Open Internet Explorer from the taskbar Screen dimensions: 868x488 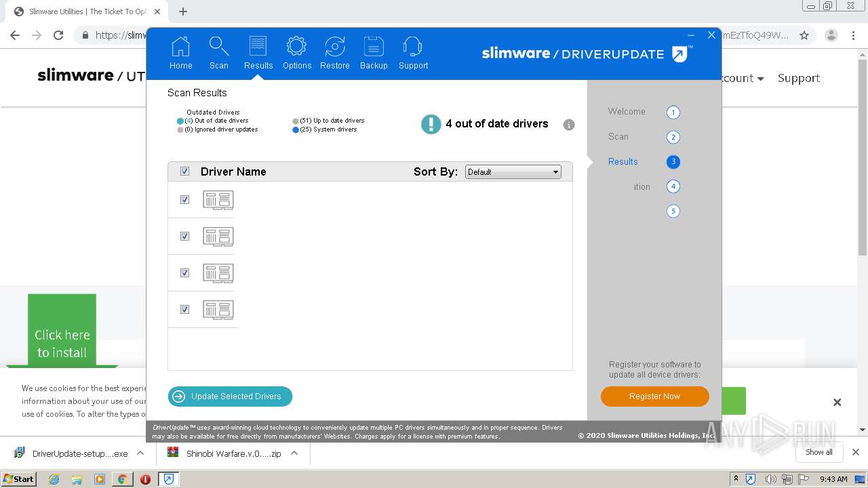coord(54,479)
